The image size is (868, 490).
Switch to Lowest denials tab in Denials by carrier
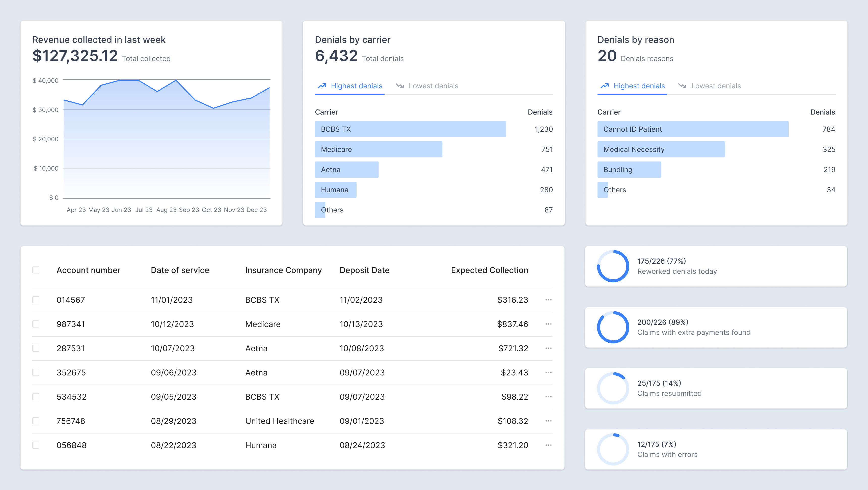point(427,86)
